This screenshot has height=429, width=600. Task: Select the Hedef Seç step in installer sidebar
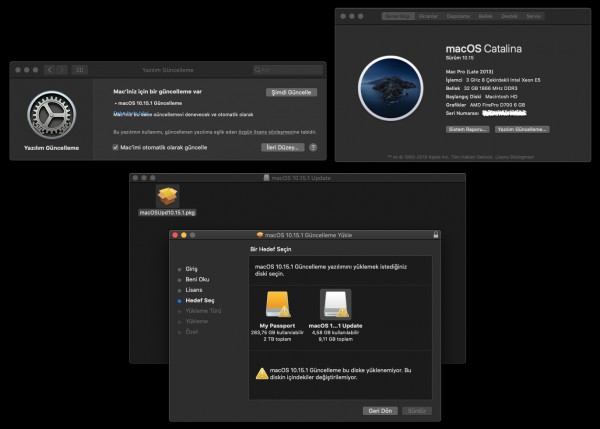(200, 300)
